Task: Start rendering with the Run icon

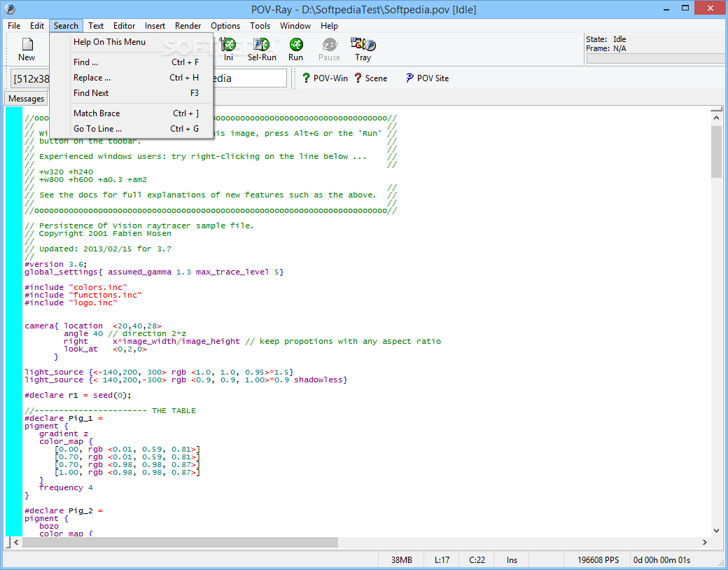Action: click(295, 49)
